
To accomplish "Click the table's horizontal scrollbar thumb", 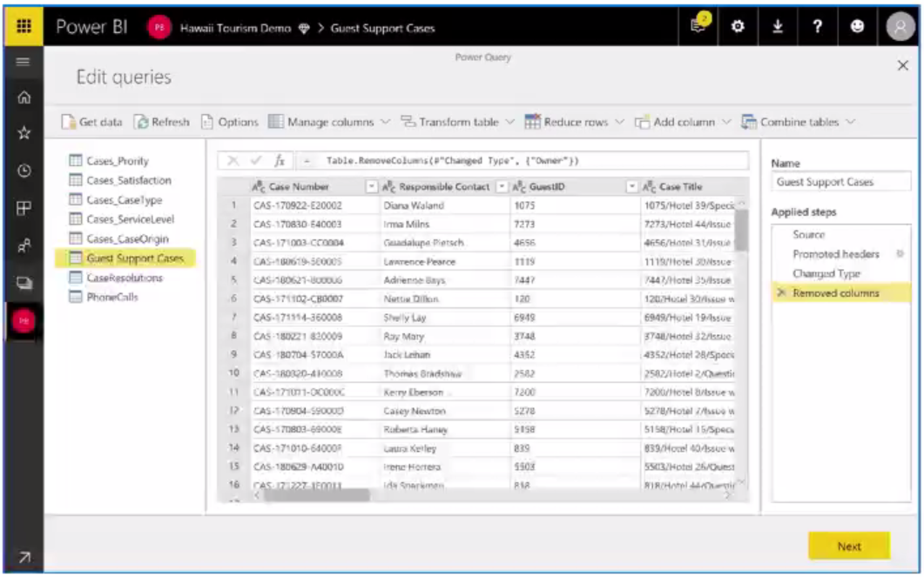I will 317,495.
